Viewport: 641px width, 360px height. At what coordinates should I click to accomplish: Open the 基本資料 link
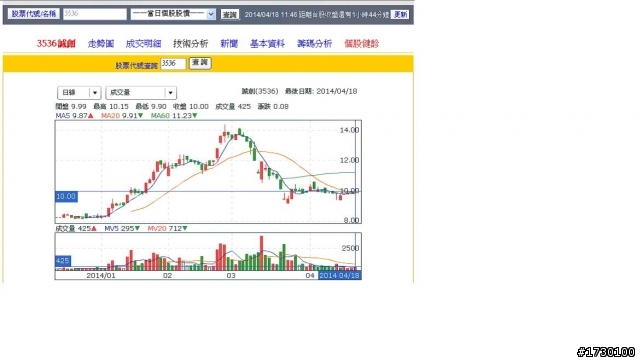click(x=267, y=44)
